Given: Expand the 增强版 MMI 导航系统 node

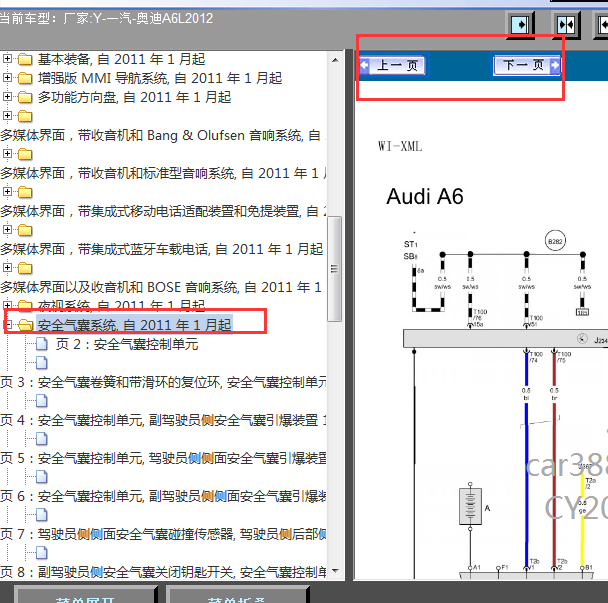Looking at the screenshot, I should (x=7, y=78).
